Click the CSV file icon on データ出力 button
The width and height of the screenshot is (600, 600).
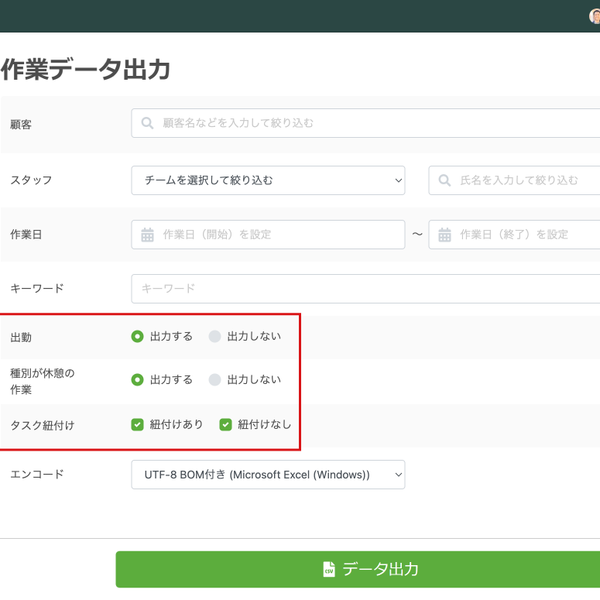(x=329, y=569)
